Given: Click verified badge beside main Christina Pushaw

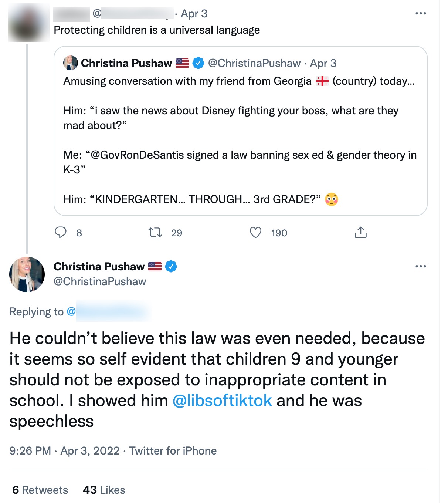Looking at the screenshot, I should pyautogui.click(x=171, y=266).
